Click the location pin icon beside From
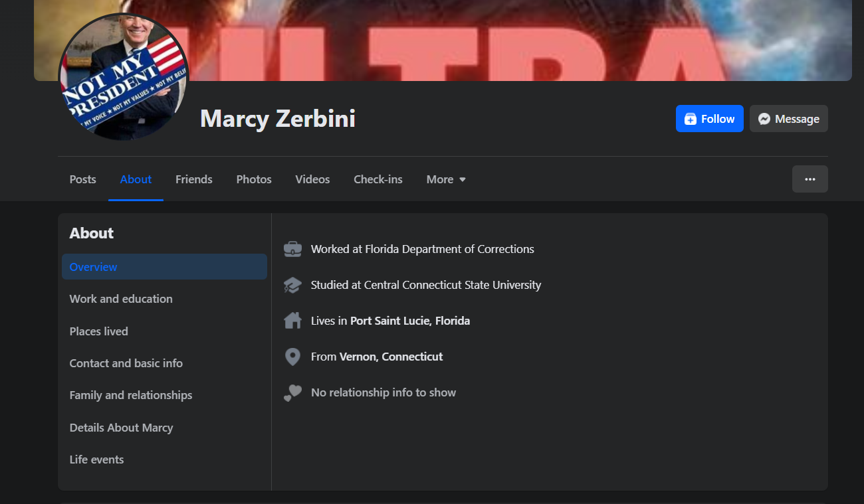Image resolution: width=864 pixels, height=504 pixels. pyautogui.click(x=292, y=357)
